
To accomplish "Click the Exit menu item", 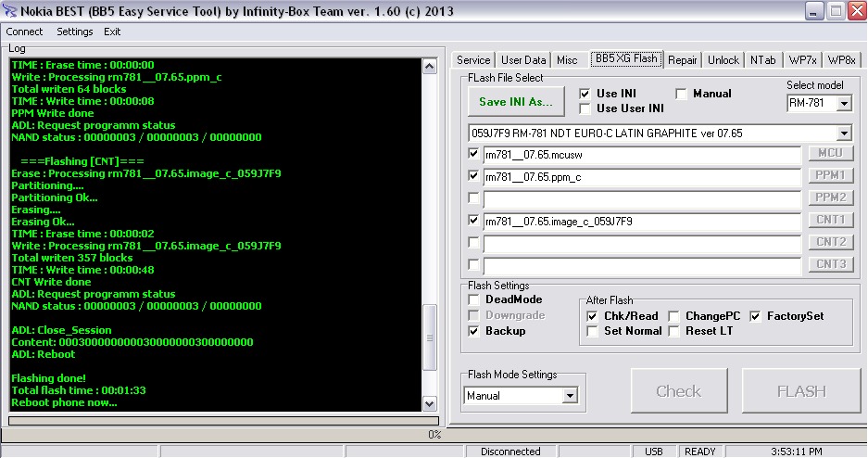I will pyautogui.click(x=112, y=32).
